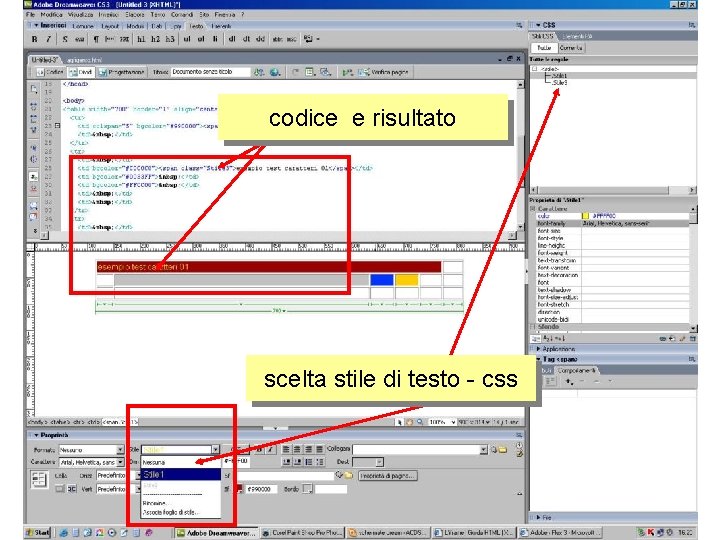Image resolution: width=720 pixels, height=540 pixels.
Task: Open the view options icon in document toolbar
Action: point(310,72)
